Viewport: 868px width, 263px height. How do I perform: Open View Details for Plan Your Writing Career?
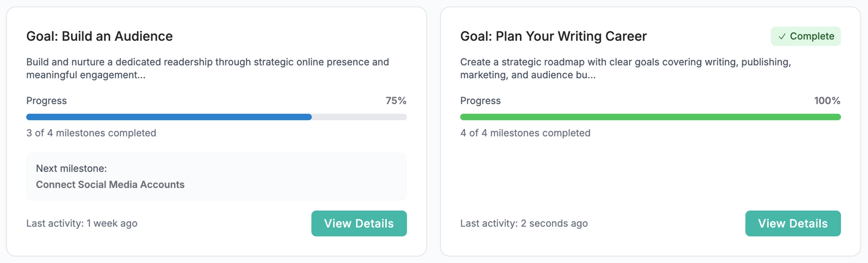click(x=792, y=223)
